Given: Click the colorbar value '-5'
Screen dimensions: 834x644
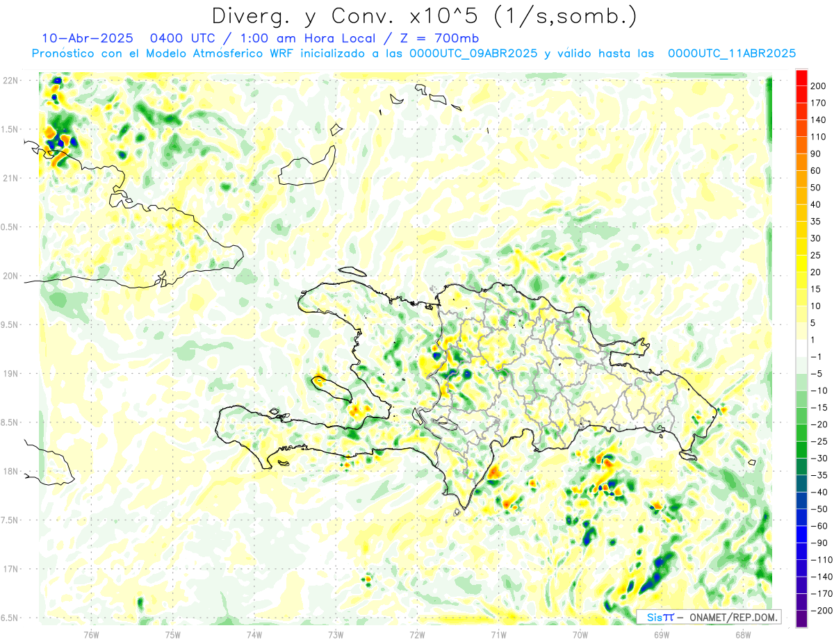Looking at the screenshot, I should point(816,374).
